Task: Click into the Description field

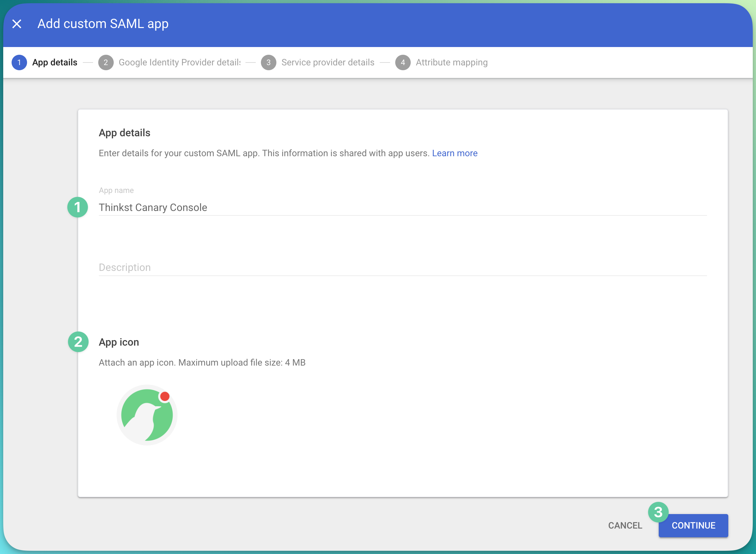Action: click(403, 267)
